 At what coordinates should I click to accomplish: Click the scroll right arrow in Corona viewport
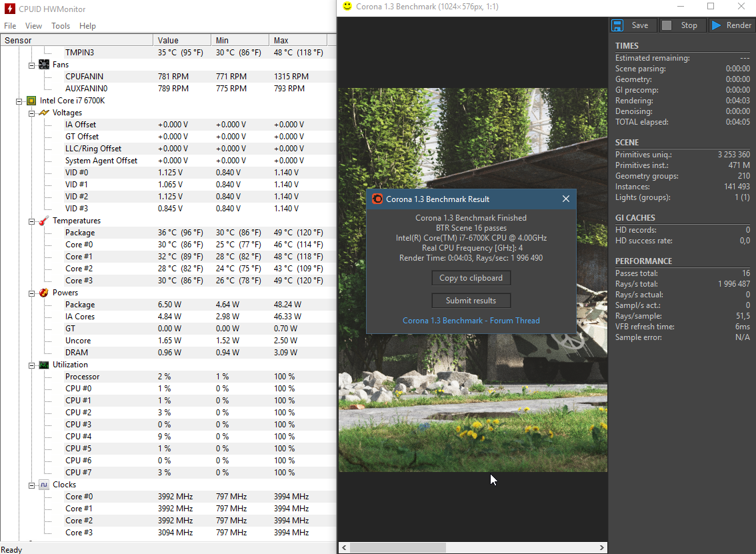(602, 548)
